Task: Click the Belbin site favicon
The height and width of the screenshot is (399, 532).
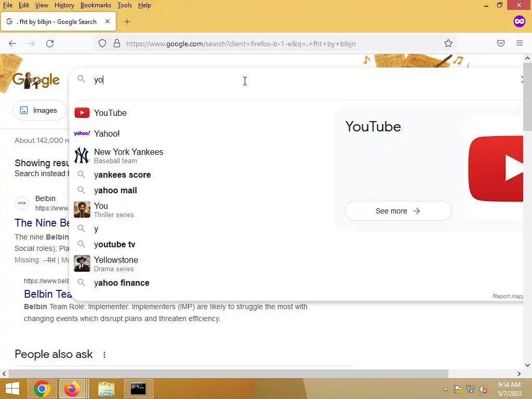Action: (22, 203)
